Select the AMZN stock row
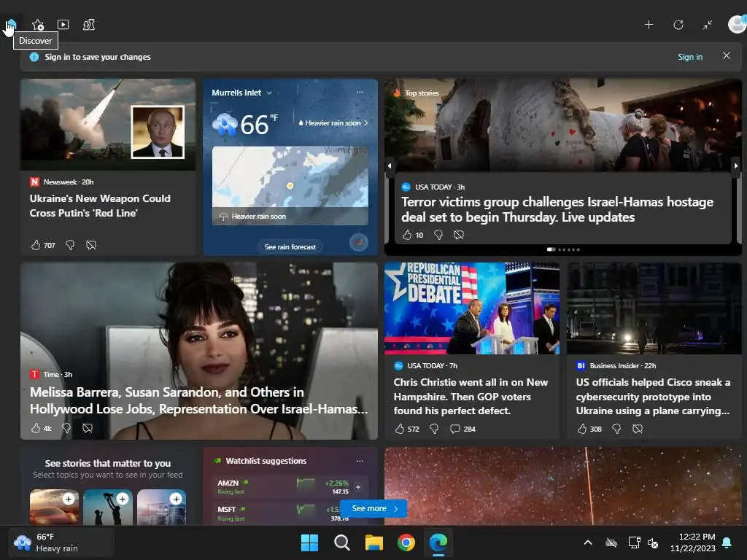 [x=290, y=487]
